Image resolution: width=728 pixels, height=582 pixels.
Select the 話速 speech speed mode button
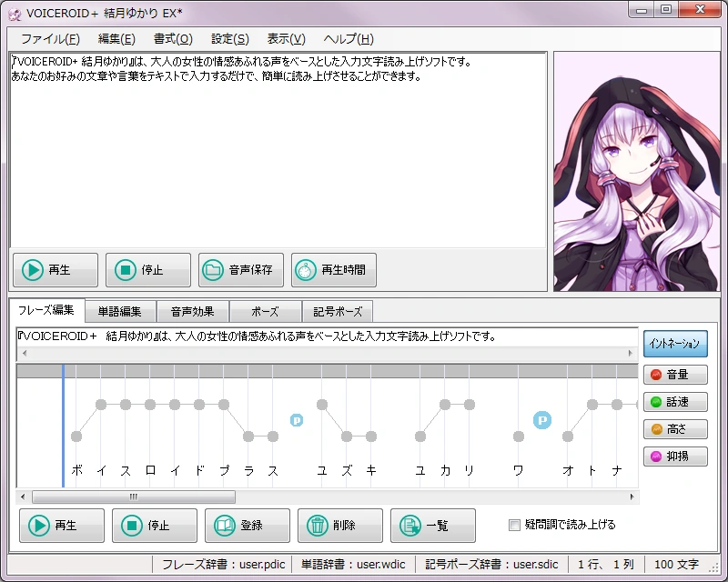click(675, 402)
